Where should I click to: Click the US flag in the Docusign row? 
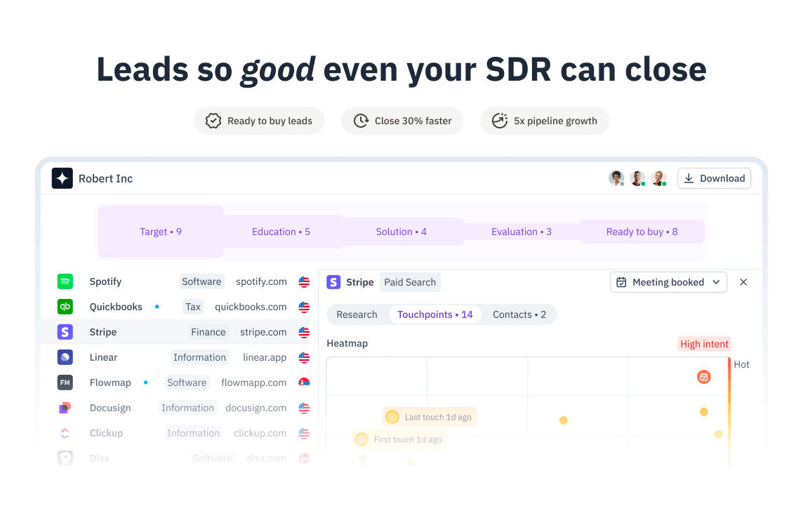[x=304, y=408]
